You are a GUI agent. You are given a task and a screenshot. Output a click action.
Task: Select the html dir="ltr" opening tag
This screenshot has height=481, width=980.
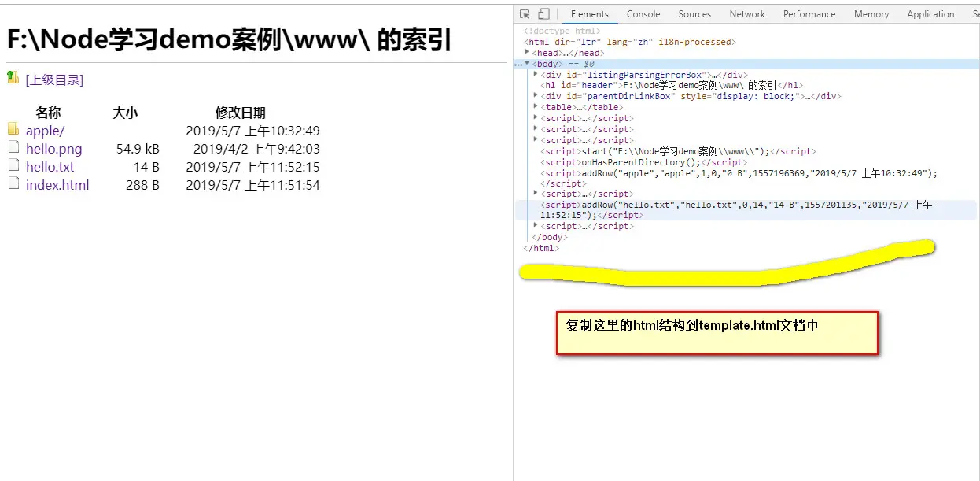point(628,42)
